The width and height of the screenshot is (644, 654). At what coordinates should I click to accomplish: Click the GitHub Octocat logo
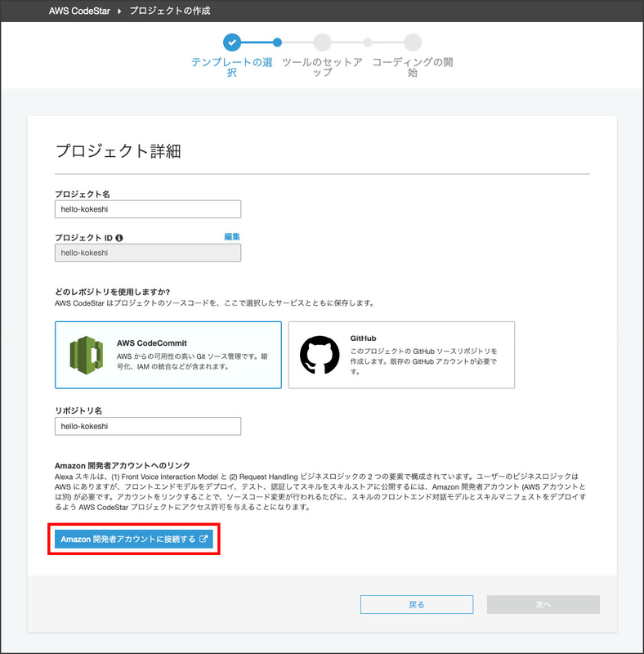(x=320, y=355)
